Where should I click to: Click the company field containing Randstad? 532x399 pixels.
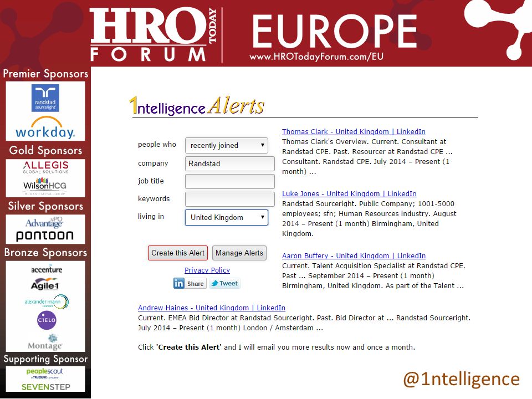tap(229, 163)
